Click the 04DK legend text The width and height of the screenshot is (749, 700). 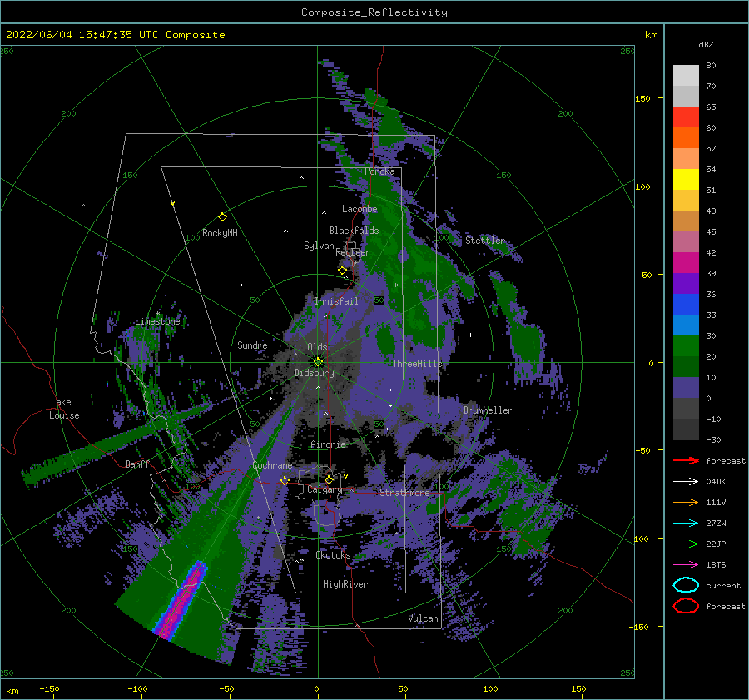(x=716, y=482)
